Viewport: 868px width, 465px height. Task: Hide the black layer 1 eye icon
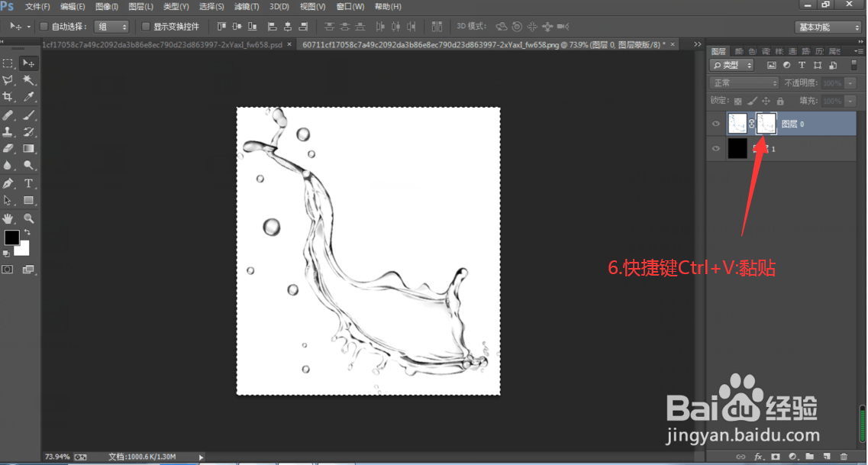(716, 148)
